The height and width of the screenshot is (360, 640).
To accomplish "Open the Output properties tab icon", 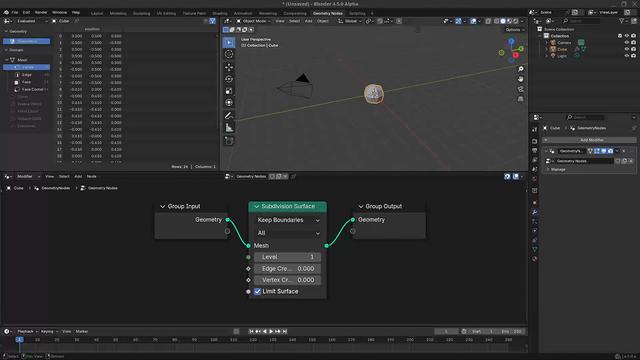I will click(535, 151).
